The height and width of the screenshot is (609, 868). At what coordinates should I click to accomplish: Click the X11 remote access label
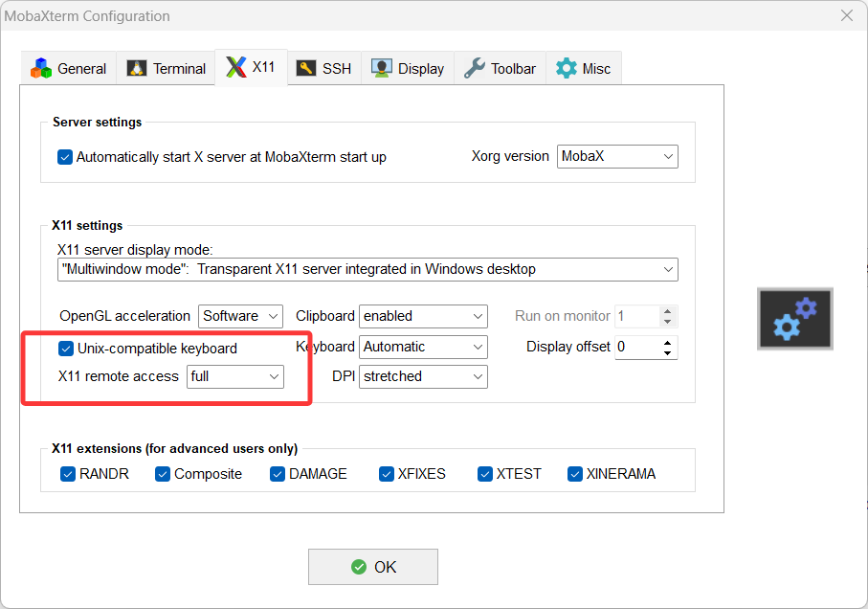coord(119,376)
